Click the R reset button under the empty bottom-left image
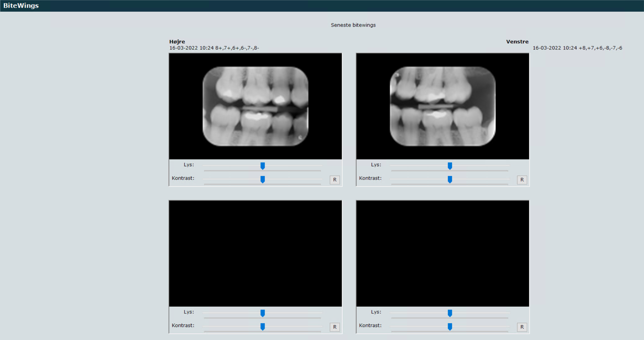Viewport: 644px width, 340px height. 335,327
